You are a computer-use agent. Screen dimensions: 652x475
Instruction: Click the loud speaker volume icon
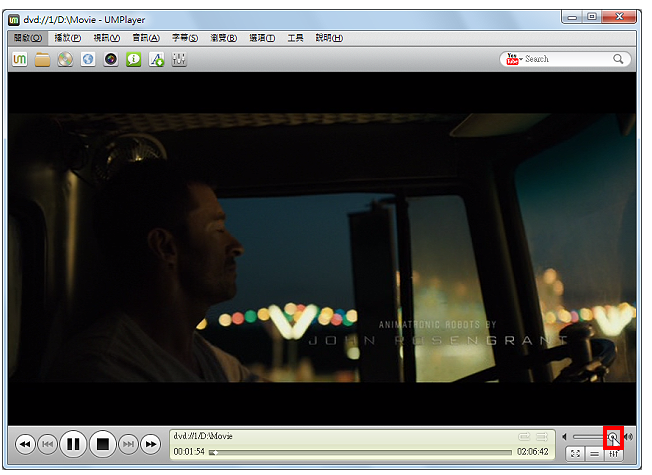(629, 437)
